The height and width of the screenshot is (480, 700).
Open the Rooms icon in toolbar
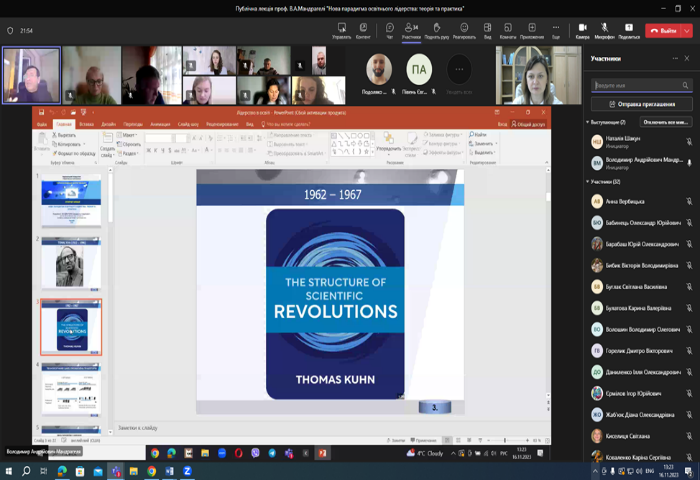(x=508, y=29)
